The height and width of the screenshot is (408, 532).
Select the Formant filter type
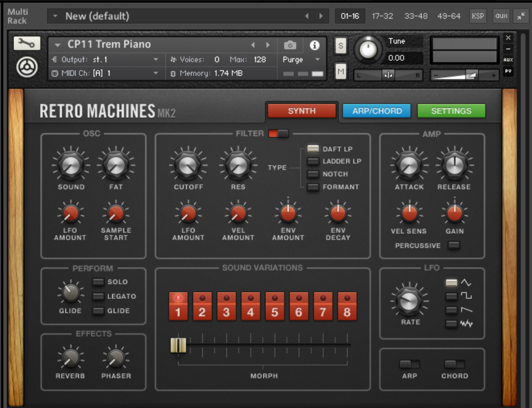pos(313,187)
